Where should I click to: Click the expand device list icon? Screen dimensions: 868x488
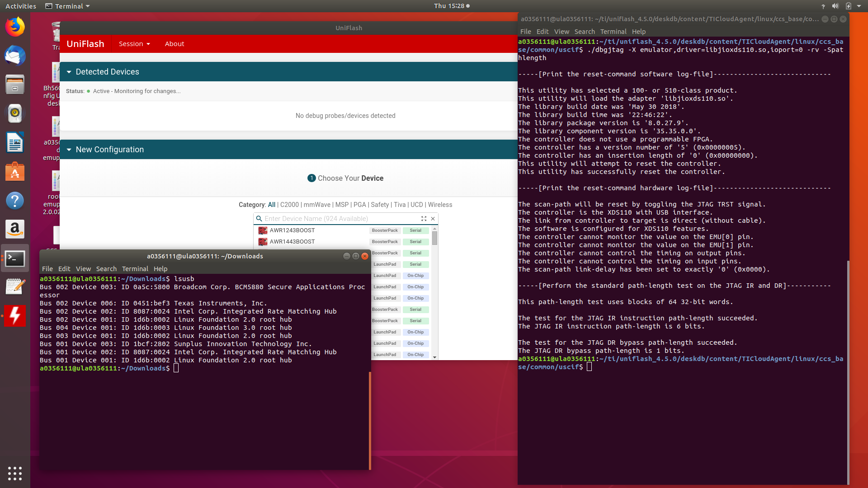click(424, 219)
